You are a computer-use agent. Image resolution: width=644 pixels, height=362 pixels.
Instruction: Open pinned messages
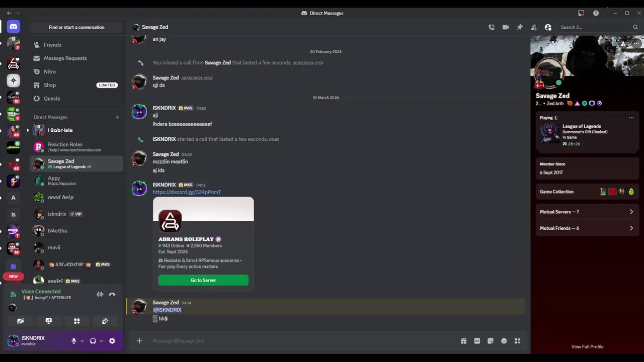pyautogui.click(x=520, y=27)
